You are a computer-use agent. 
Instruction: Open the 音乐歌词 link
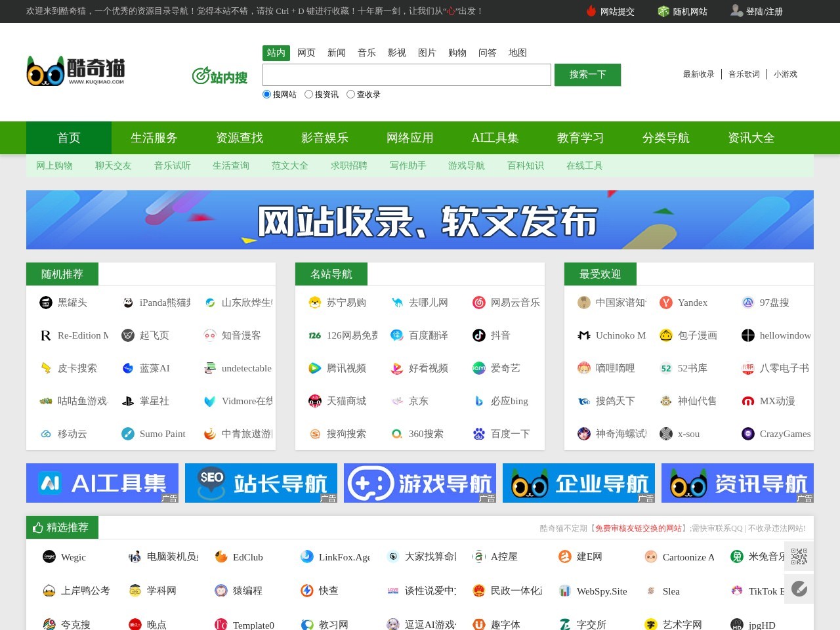[x=744, y=74]
